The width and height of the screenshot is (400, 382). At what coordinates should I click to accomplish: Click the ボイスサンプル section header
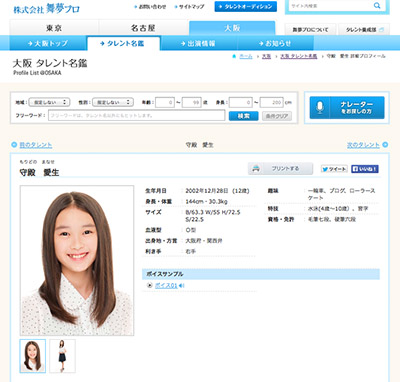(261, 274)
